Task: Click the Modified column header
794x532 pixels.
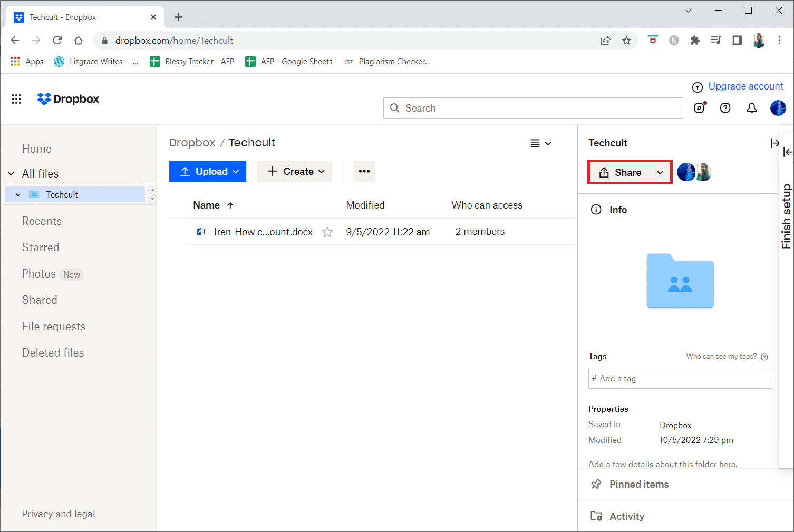Action: click(x=365, y=205)
